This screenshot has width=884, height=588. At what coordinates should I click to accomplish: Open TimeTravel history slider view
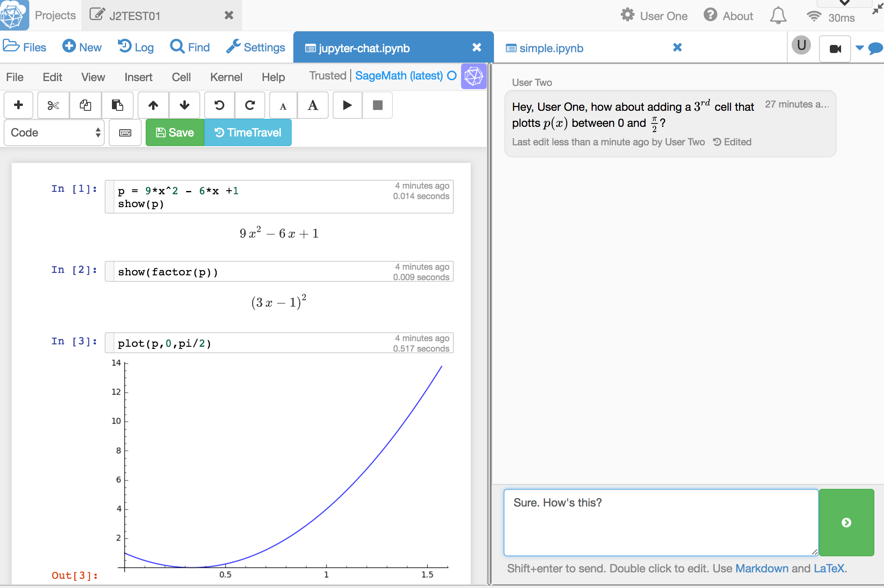(248, 133)
